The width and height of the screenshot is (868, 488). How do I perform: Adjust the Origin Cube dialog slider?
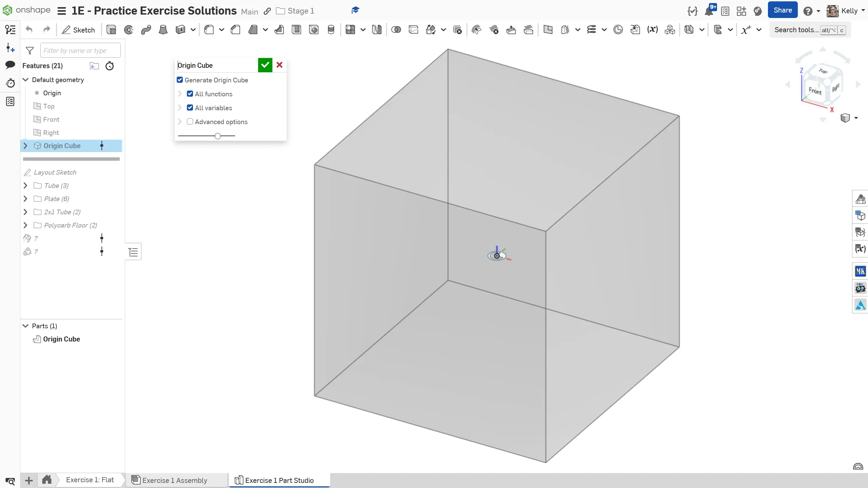[x=218, y=136]
